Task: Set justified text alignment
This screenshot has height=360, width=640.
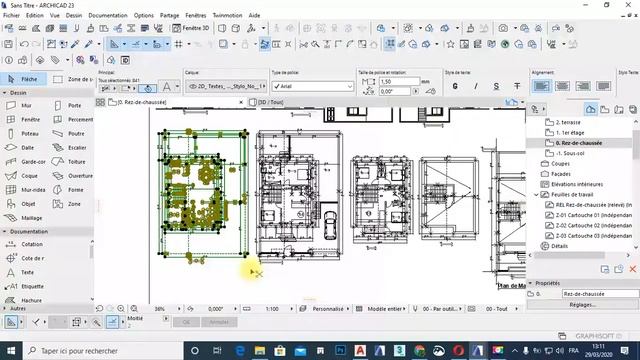Action: pos(603,86)
